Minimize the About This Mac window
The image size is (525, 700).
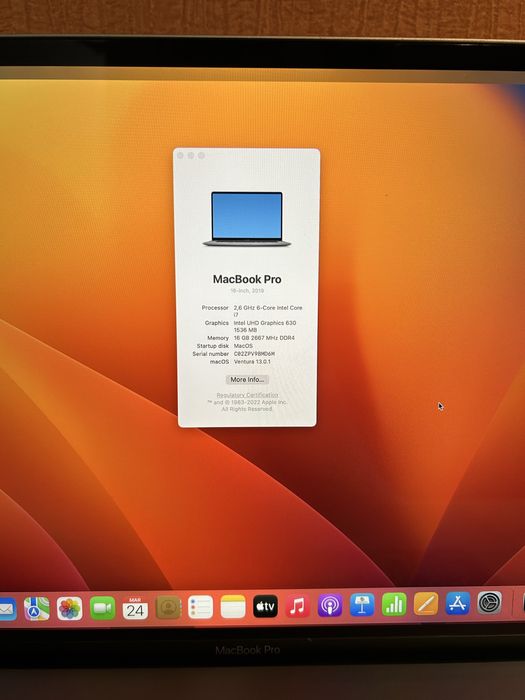191,155
